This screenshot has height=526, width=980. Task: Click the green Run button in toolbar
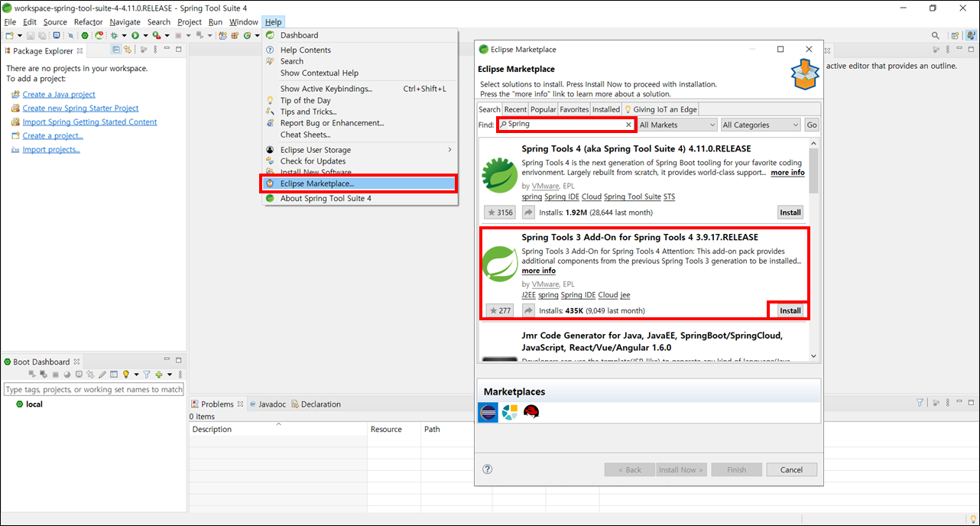coord(135,35)
